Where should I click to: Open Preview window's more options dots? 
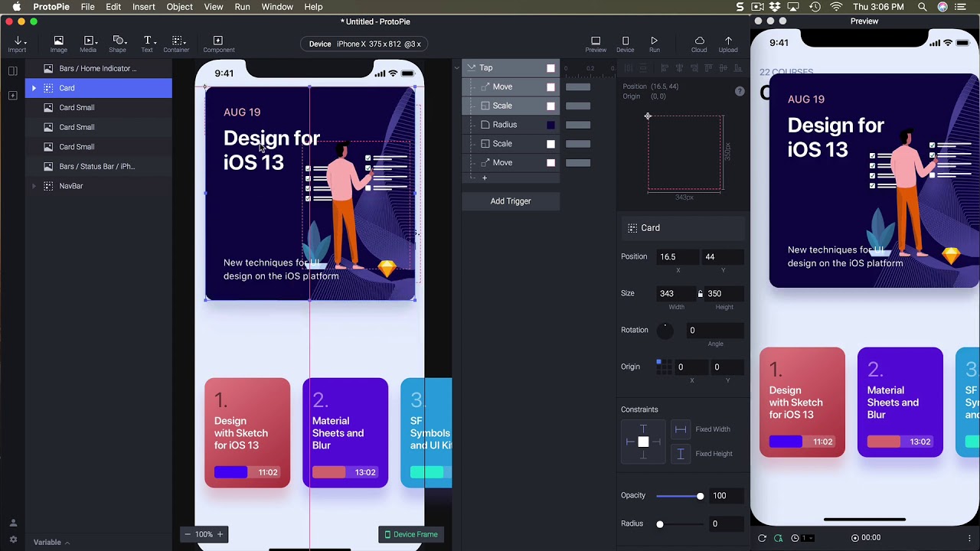969,538
